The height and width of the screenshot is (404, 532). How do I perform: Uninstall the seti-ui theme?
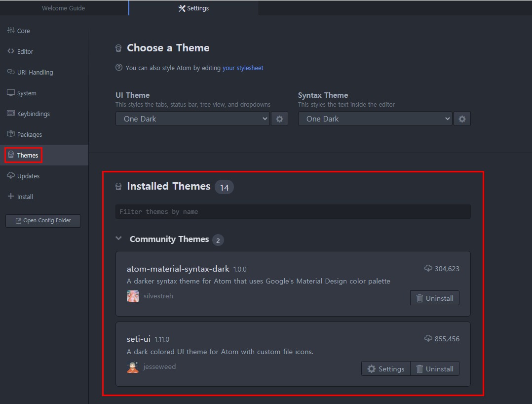(x=435, y=369)
